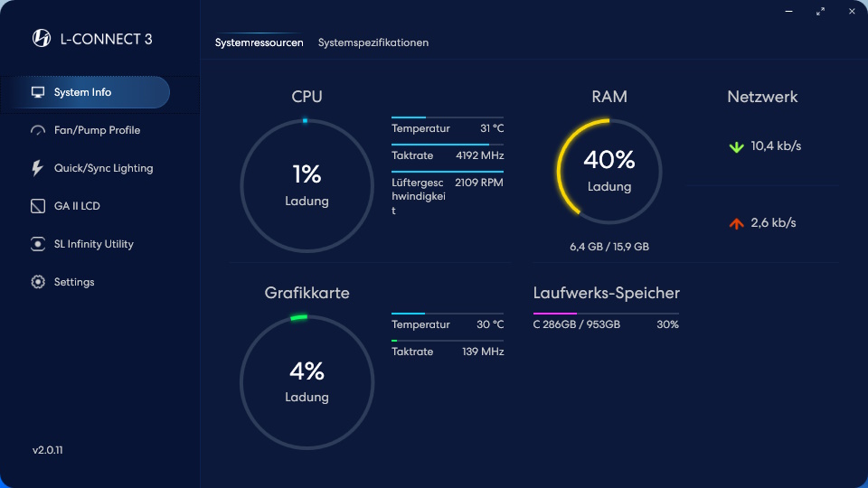Click the SL Infinity Utility icon
The height and width of the screenshot is (488, 868).
coord(38,244)
